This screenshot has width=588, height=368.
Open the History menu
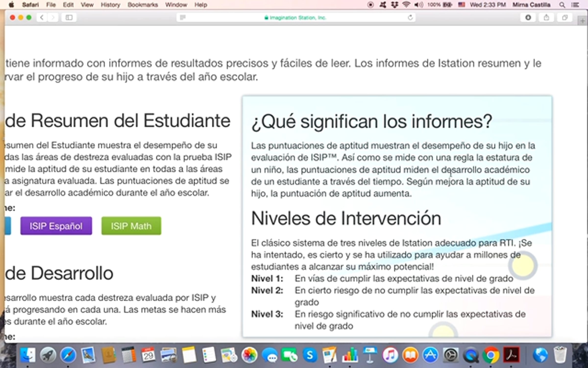(110, 5)
